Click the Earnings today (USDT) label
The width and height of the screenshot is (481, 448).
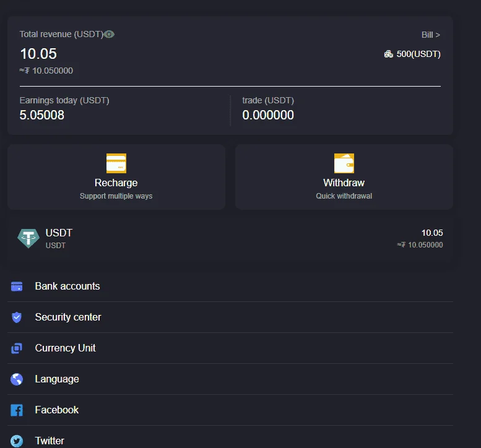tap(64, 101)
